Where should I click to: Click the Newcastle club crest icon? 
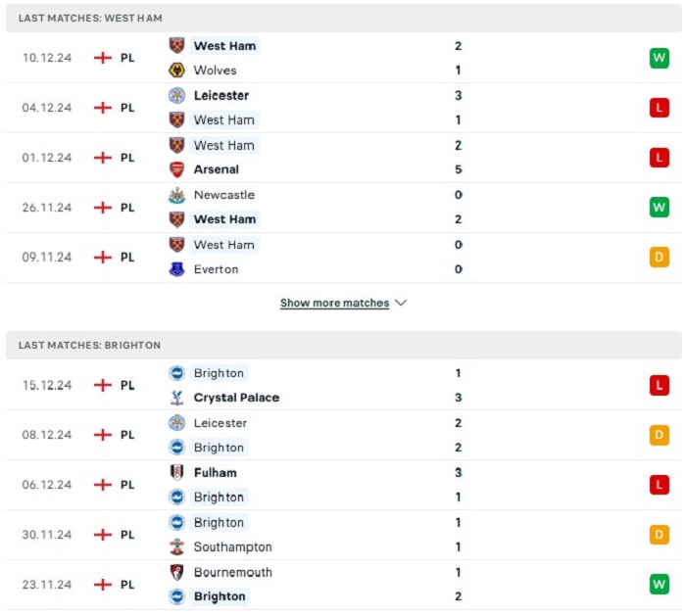coord(176,195)
